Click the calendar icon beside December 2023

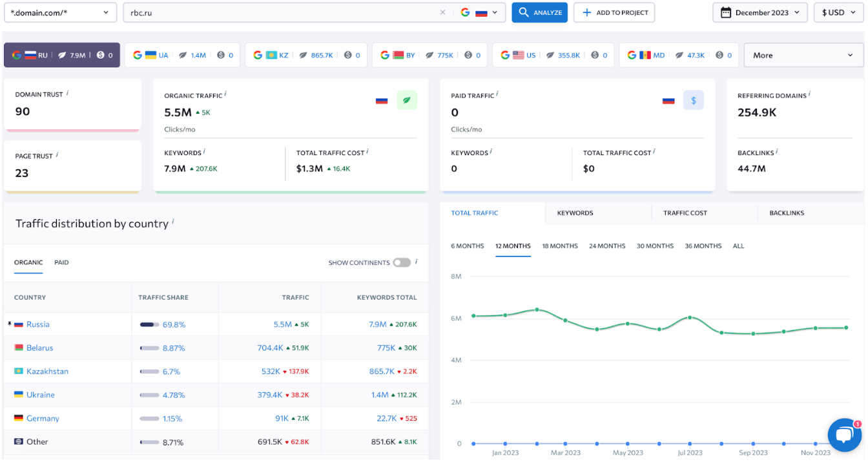(726, 12)
